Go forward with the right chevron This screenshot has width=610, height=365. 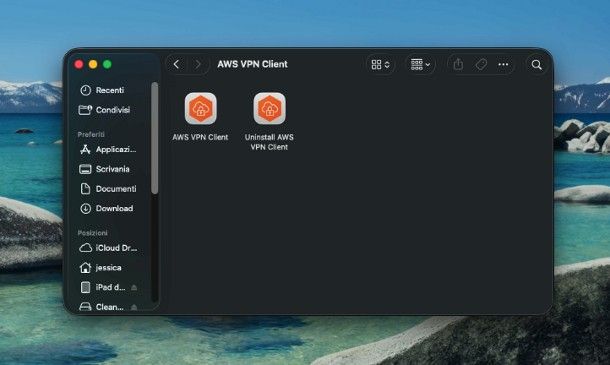coord(198,64)
